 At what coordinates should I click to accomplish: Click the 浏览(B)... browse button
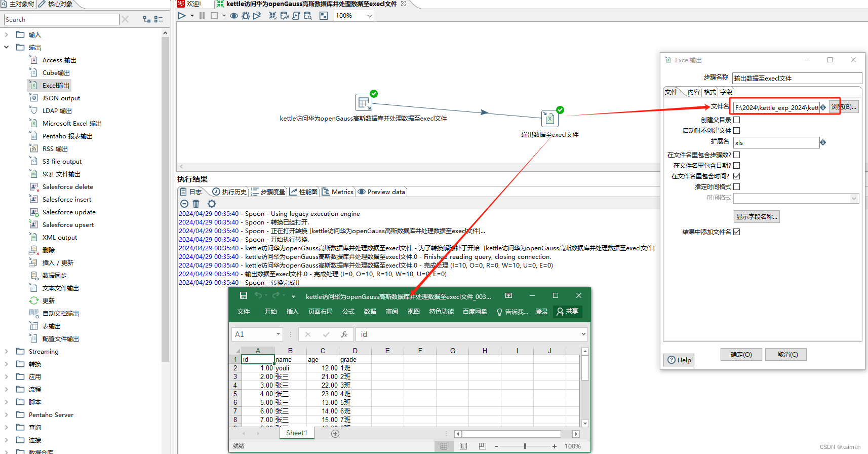coord(844,107)
